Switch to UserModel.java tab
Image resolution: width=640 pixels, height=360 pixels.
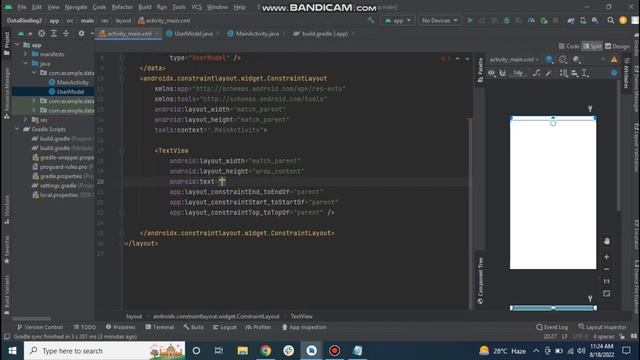click(x=193, y=33)
